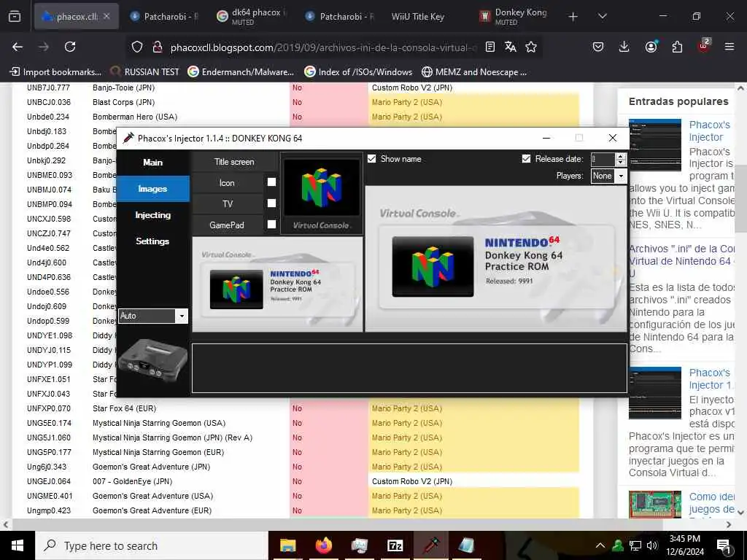
Task: Open the Settings tab in Injector
Action: click(x=153, y=241)
